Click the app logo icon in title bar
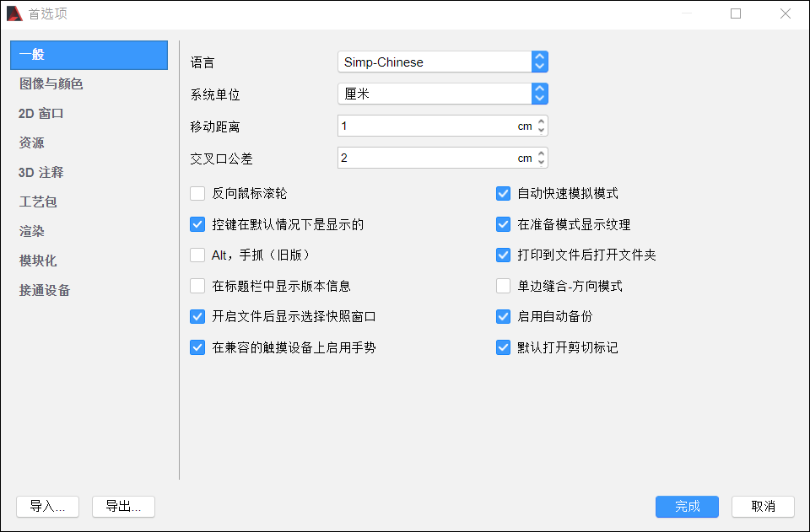 (14, 13)
